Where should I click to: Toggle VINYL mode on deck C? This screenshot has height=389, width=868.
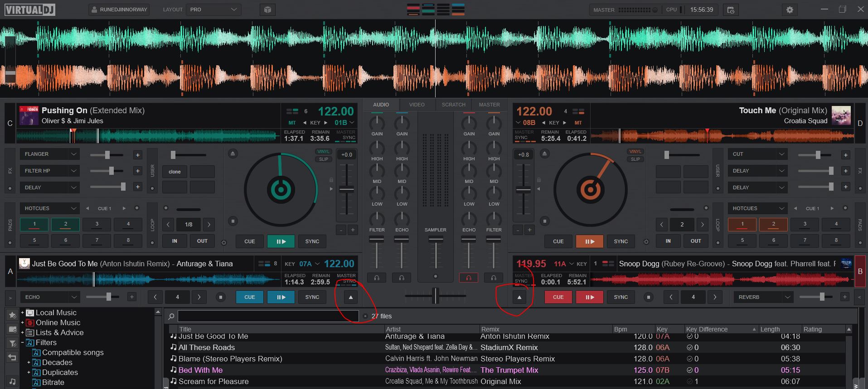(x=323, y=152)
